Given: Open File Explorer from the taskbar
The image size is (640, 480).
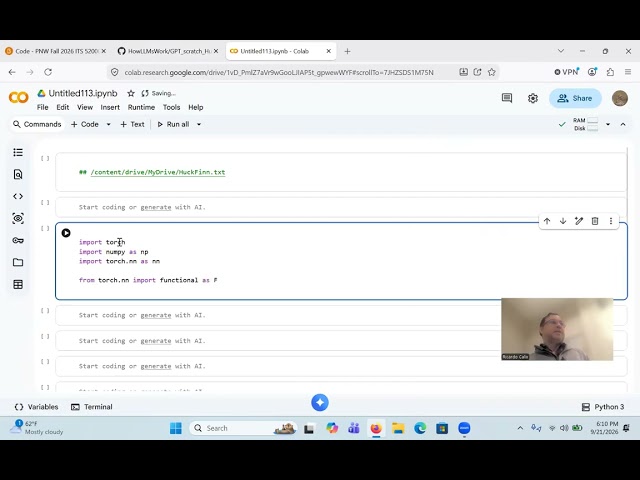Looking at the screenshot, I should 398,428.
